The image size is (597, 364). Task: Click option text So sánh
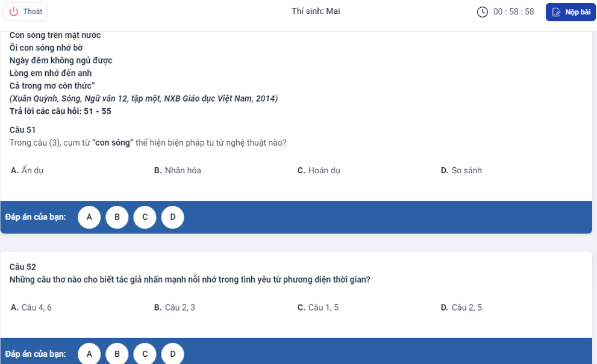(x=466, y=170)
